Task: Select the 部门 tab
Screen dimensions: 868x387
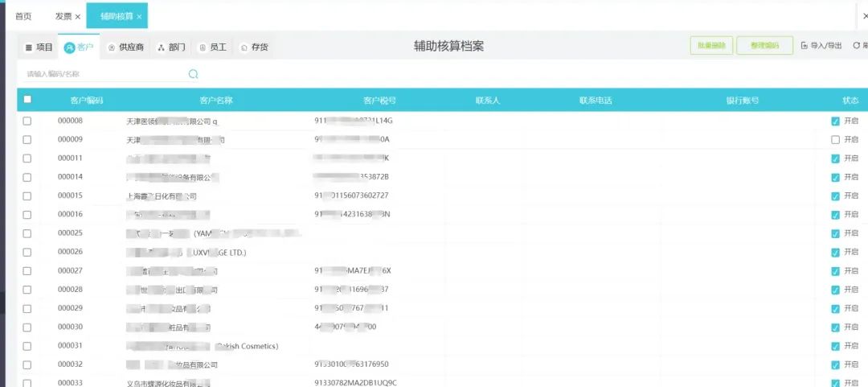Action: 171,47
